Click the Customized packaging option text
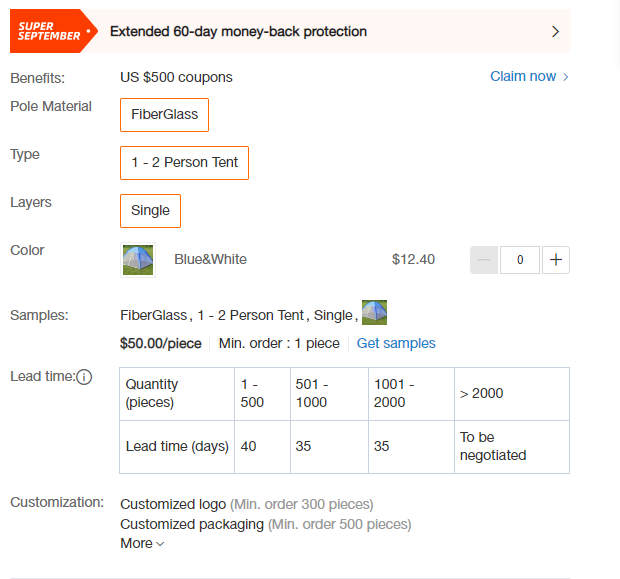This screenshot has width=620, height=579. [192, 524]
